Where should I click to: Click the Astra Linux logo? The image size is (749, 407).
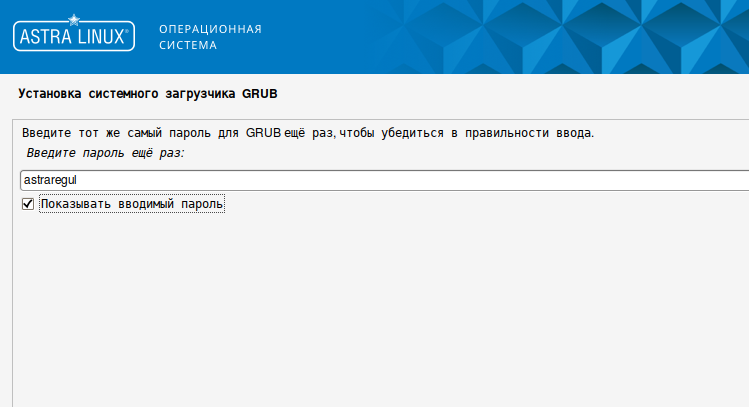tap(72, 37)
